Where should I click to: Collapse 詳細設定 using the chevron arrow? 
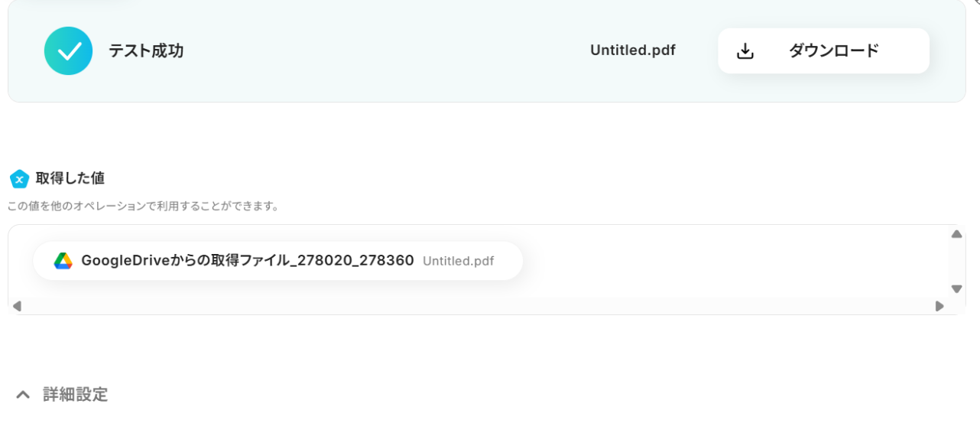click(x=23, y=395)
